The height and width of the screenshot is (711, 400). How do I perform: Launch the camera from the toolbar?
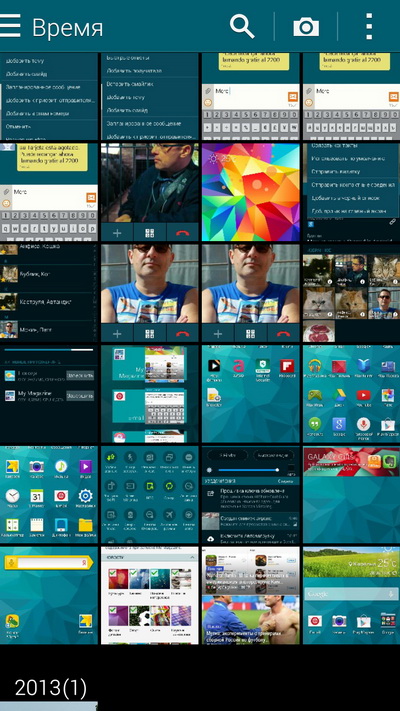click(x=306, y=27)
